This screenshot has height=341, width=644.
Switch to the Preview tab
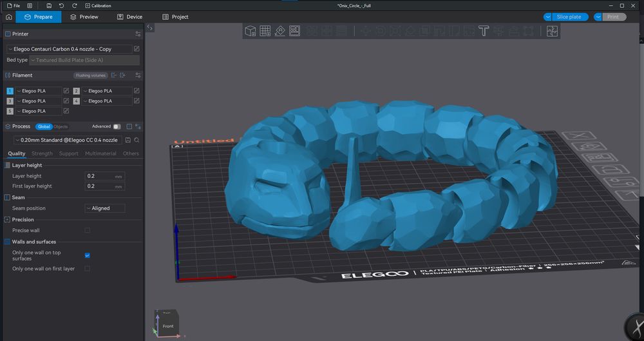coord(84,17)
